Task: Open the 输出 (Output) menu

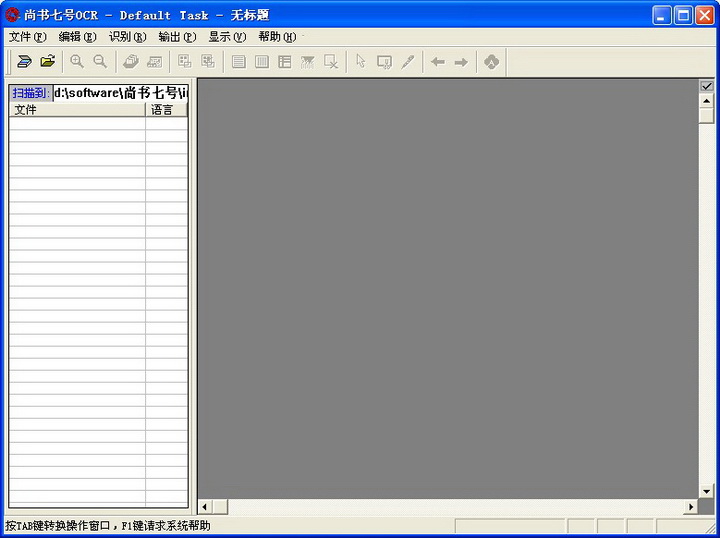Action: [x=177, y=37]
